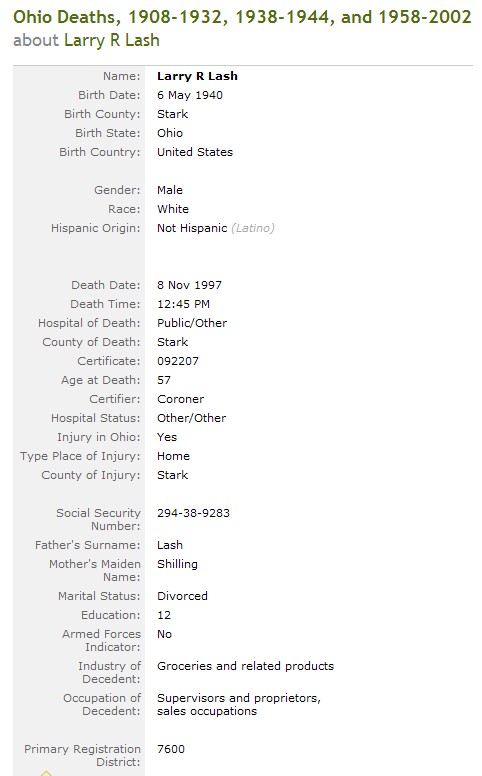Click the Certifier value Coroner
482x776 pixels.
181,399
